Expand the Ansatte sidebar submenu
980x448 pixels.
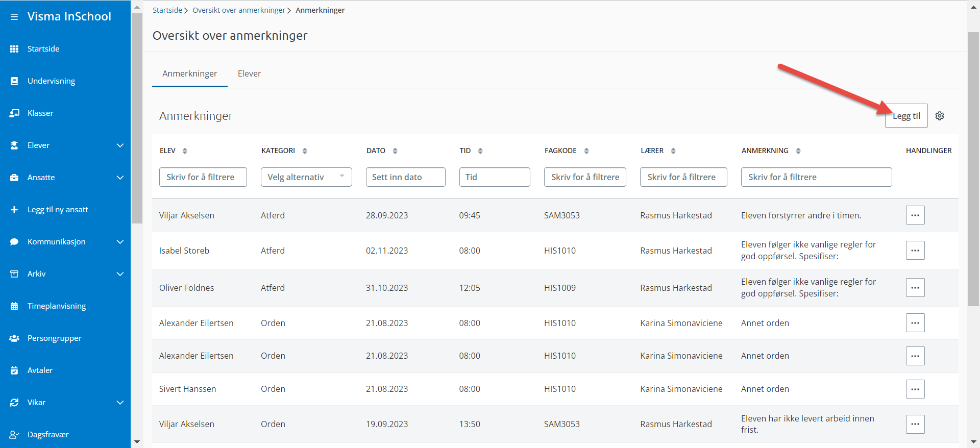point(120,178)
